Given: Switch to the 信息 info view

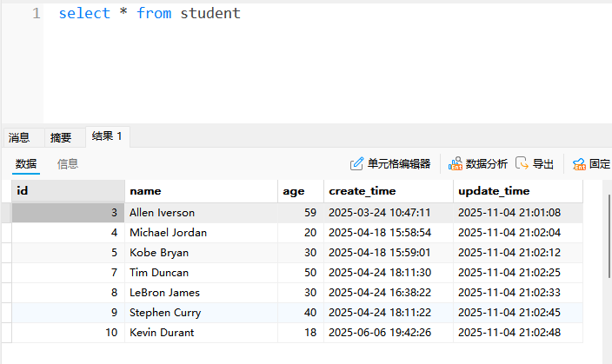Looking at the screenshot, I should (x=68, y=163).
